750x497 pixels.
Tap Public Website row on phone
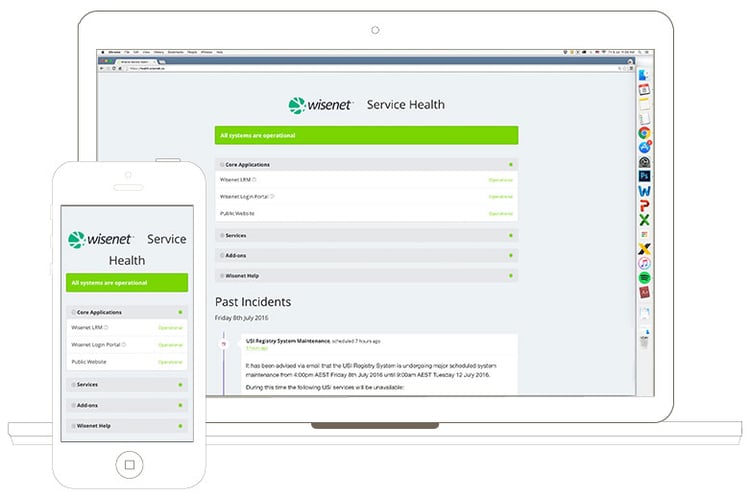[x=127, y=362]
